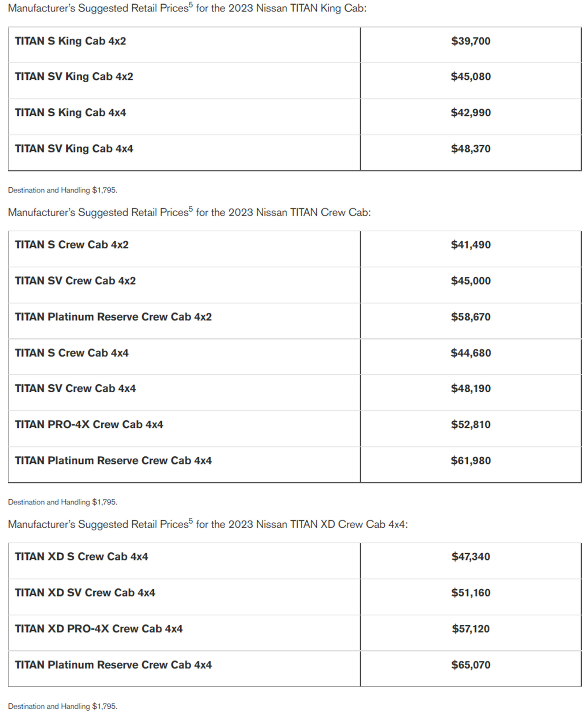This screenshot has height=715, width=588.
Task: Click the TITAN S Crew Cab 4x2 label
Action: 72,245
